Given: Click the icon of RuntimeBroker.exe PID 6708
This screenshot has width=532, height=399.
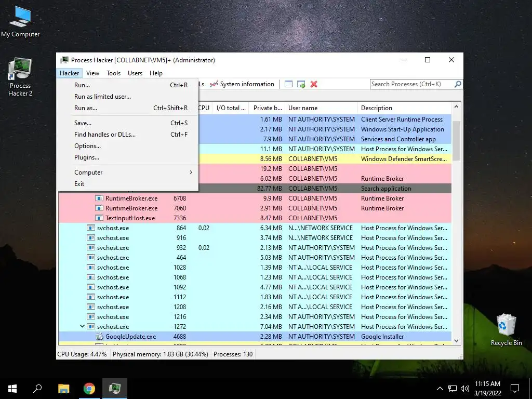Looking at the screenshot, I should 99,198.
